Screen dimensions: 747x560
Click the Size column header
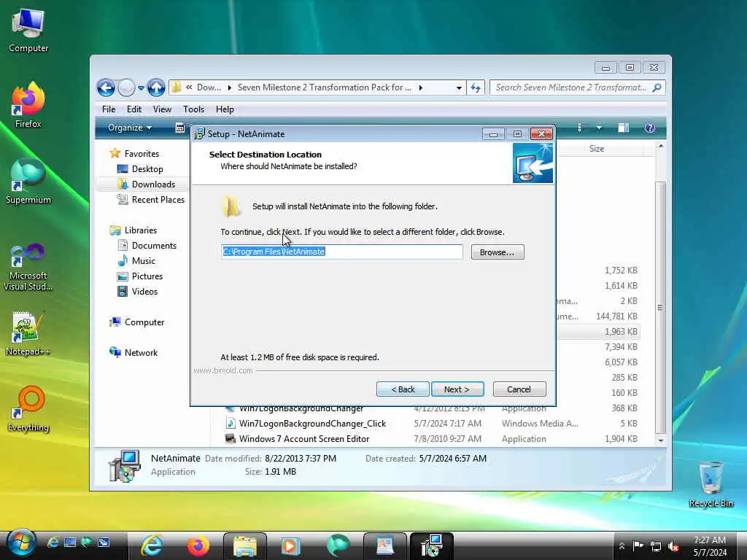click(x=597, y=149)
